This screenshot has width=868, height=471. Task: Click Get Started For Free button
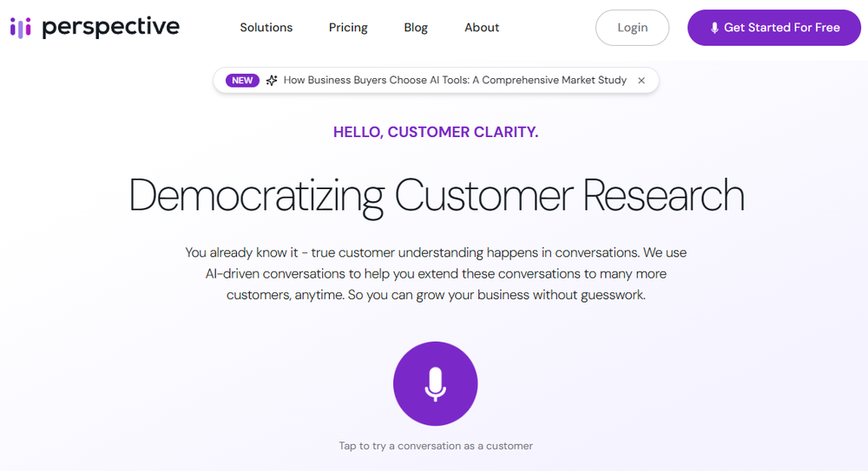(x=774, y=28)
